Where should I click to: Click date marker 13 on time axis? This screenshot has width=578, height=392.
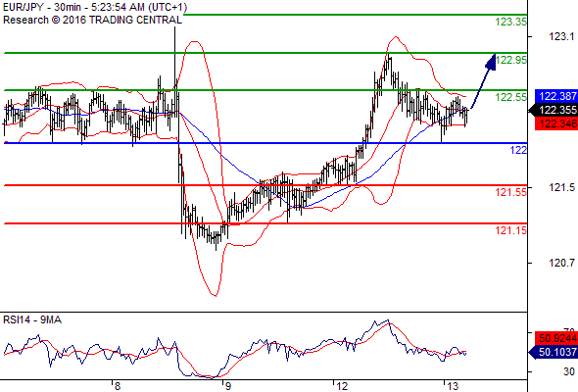[453, 386]
